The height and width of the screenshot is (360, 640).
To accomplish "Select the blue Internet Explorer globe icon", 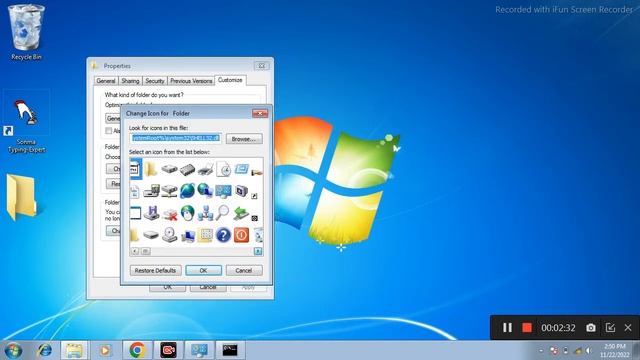I will (187, 191).
